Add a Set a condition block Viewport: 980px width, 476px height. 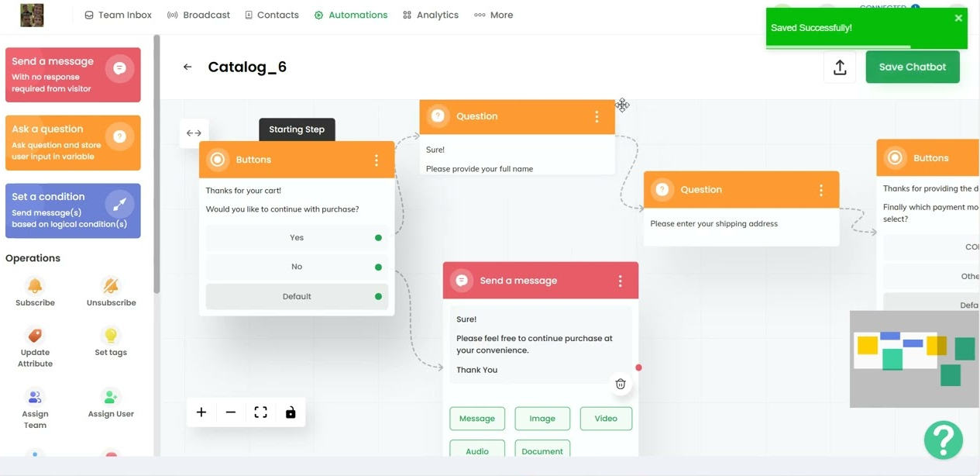(x=73, y=211)
